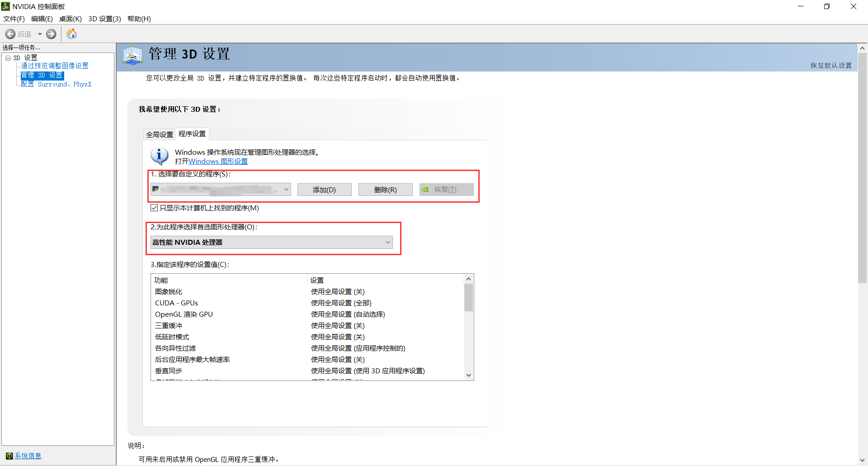Click the forward navigation arrow
The image size is (868, 466).
(x=51, y=33)
